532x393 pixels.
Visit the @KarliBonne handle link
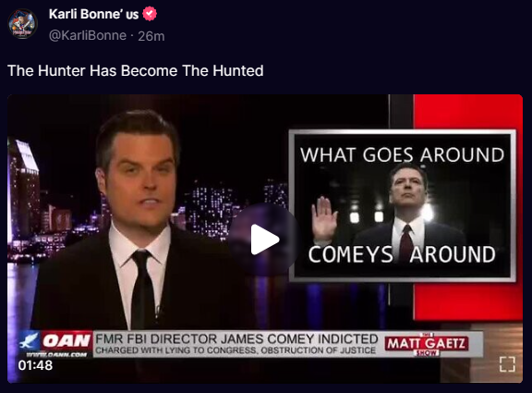click(x=88, y=36)
